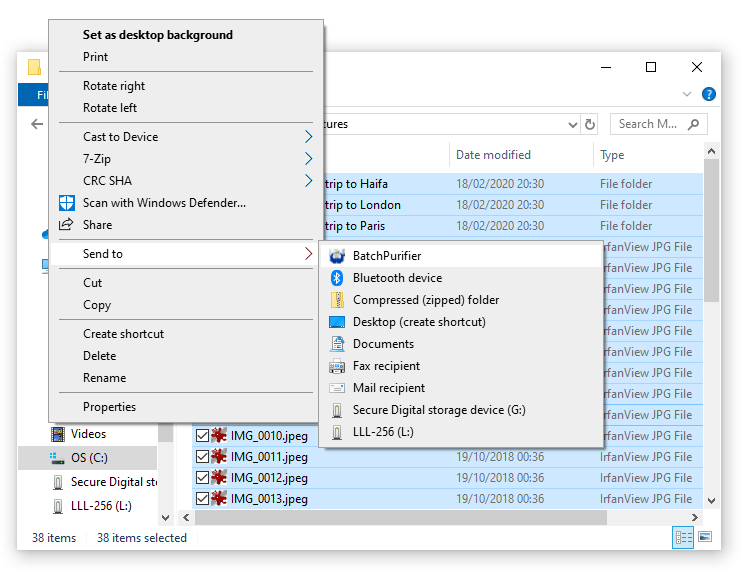The image size is (744, 575).
Task: Click the IrfanView icon of IMG_0013.jpeg
Action: 219,499
